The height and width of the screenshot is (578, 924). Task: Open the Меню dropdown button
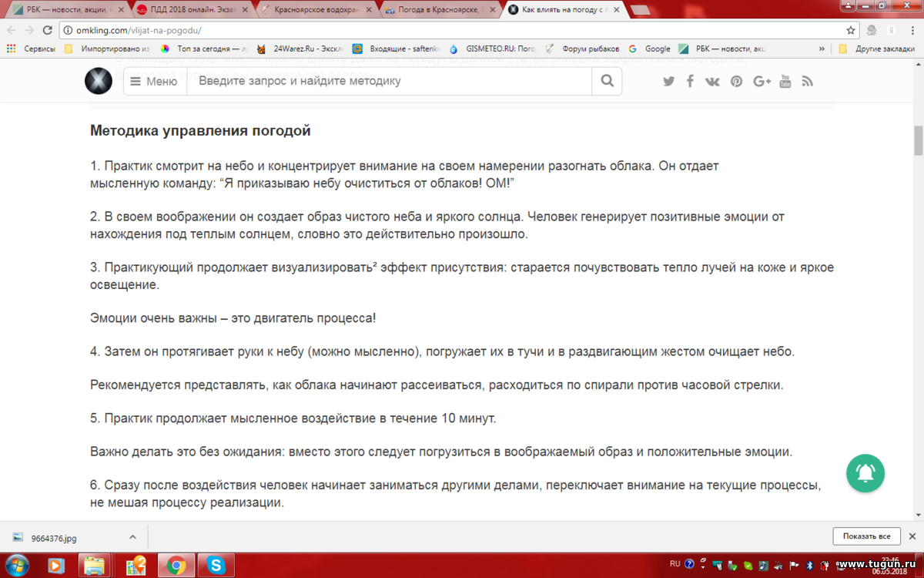pyautogui.click(x=155, y=81)
